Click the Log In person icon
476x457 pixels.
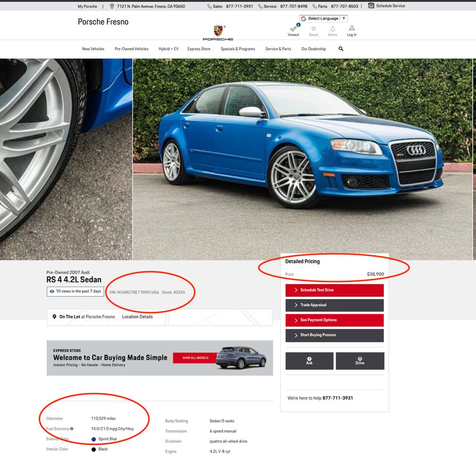click(x=352, y=29)
